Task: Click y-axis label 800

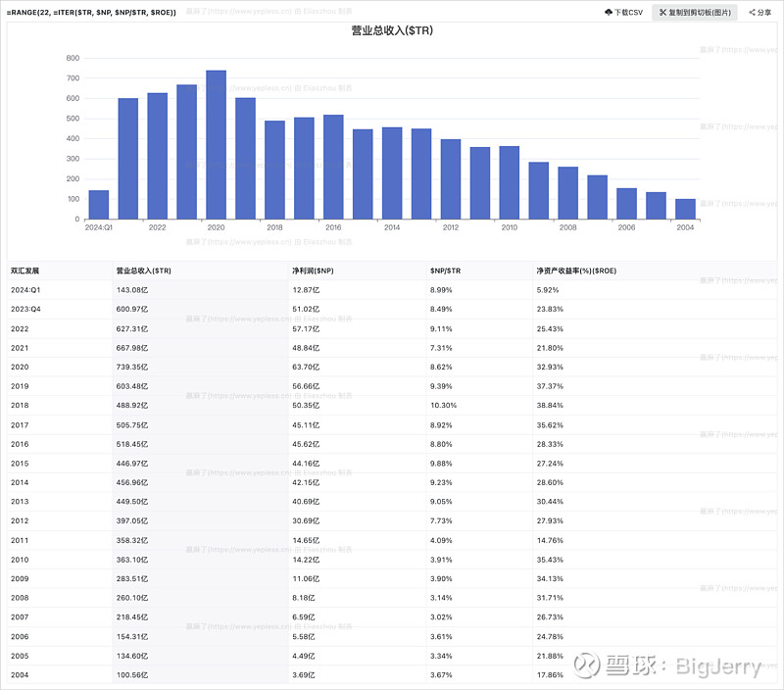Action: click(73, 58)
